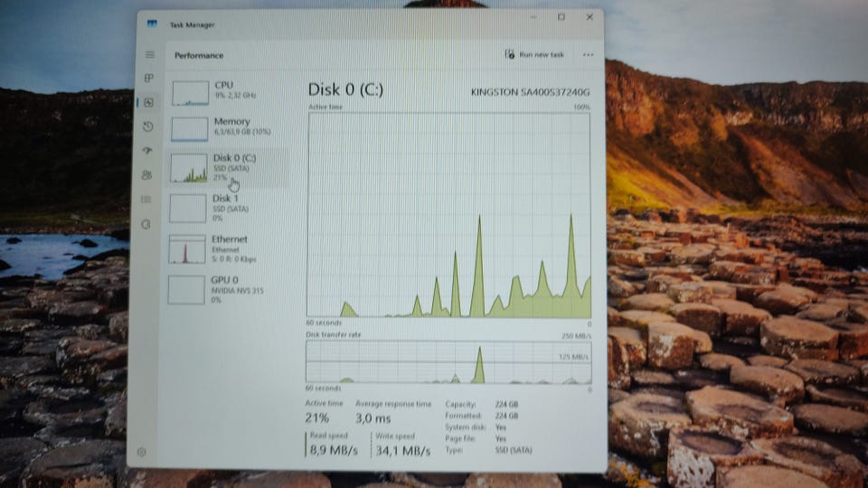Select Disk 0 (C:) entry

[x=228, y=168]
